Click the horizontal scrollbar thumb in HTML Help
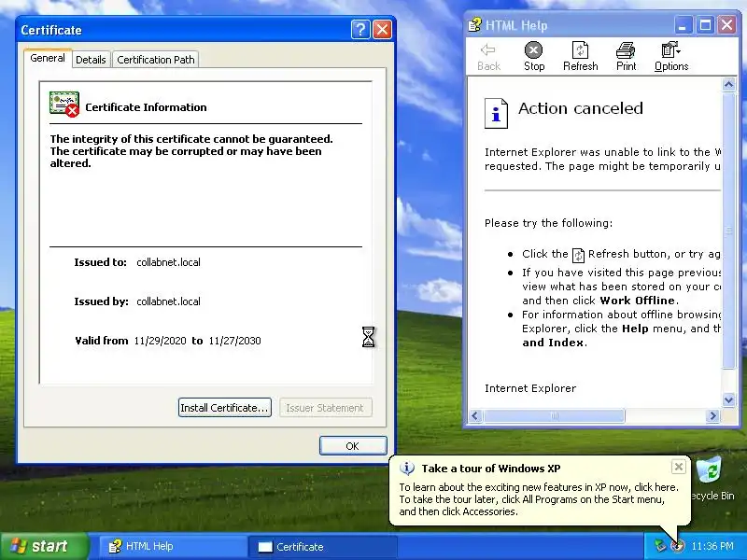 click(x=554, y=415)
